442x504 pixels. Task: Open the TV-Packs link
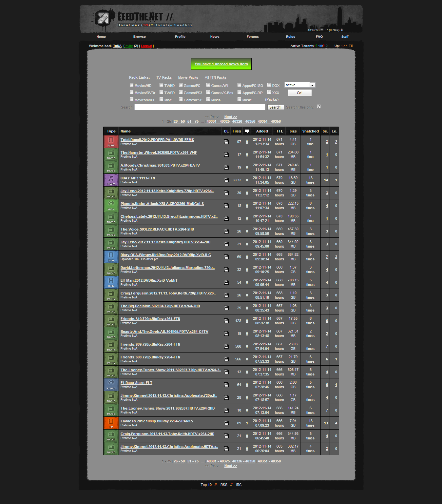[164, 78]
